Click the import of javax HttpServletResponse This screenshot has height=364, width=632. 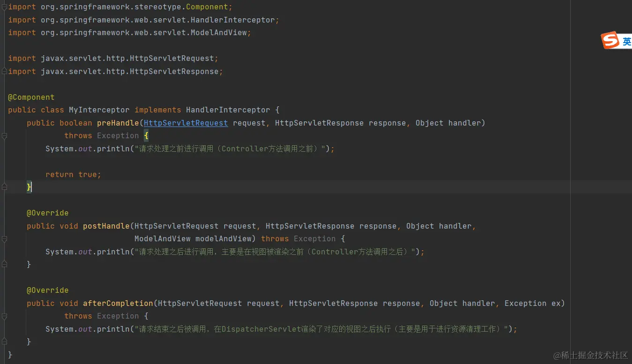pyautogui.click(x=116, y=72)
